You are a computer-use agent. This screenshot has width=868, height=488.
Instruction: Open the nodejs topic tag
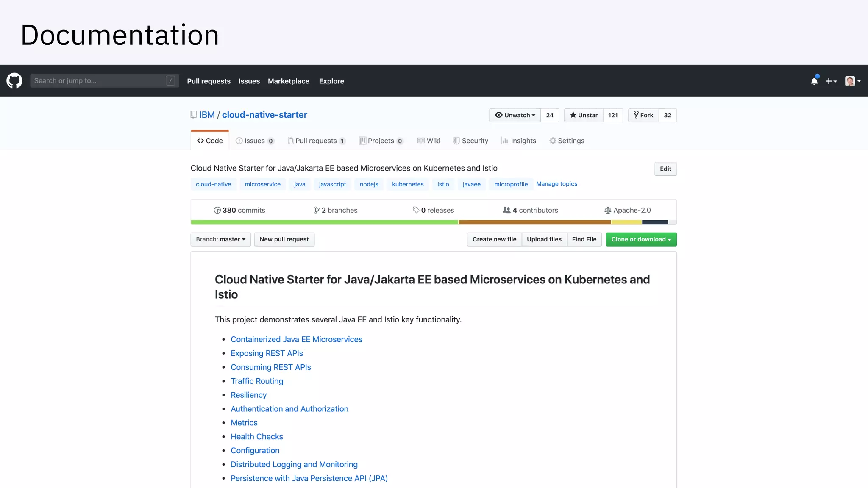click(369, 184)
